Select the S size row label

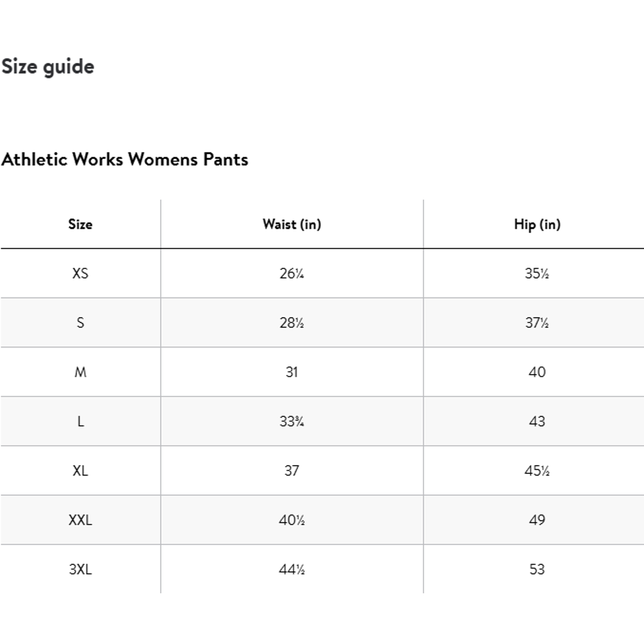(80, 323)
